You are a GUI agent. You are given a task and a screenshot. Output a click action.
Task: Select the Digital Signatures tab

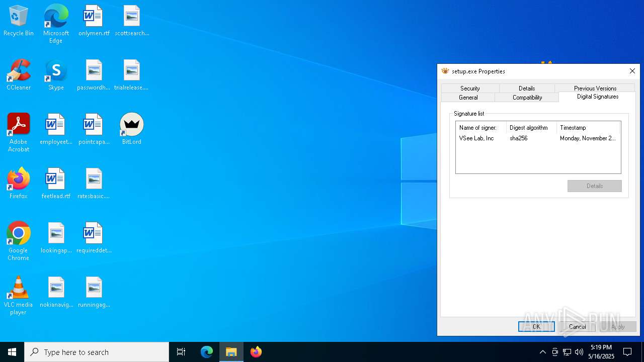[597, 97]
